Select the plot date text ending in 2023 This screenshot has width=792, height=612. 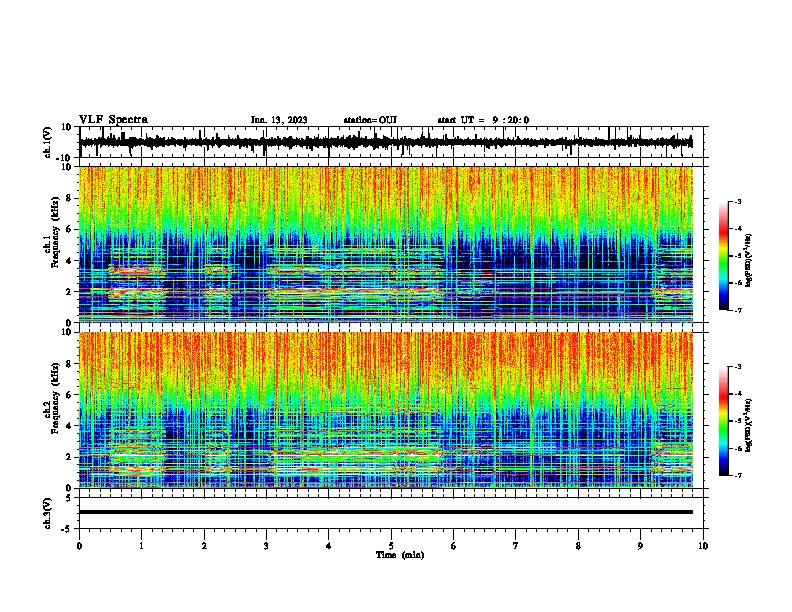click(x=279, y=120)
